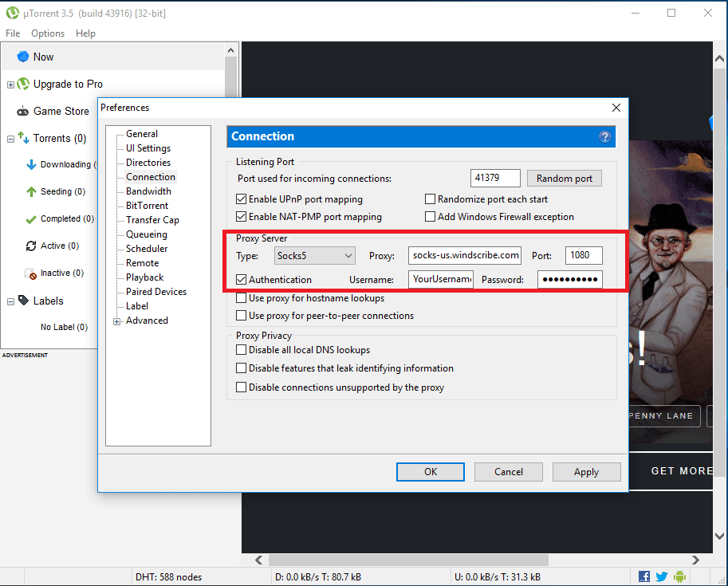This screenshot has width=728, height=586.
Task: Open the Facebook icon in status bar
Action: (x=644, y=576)
